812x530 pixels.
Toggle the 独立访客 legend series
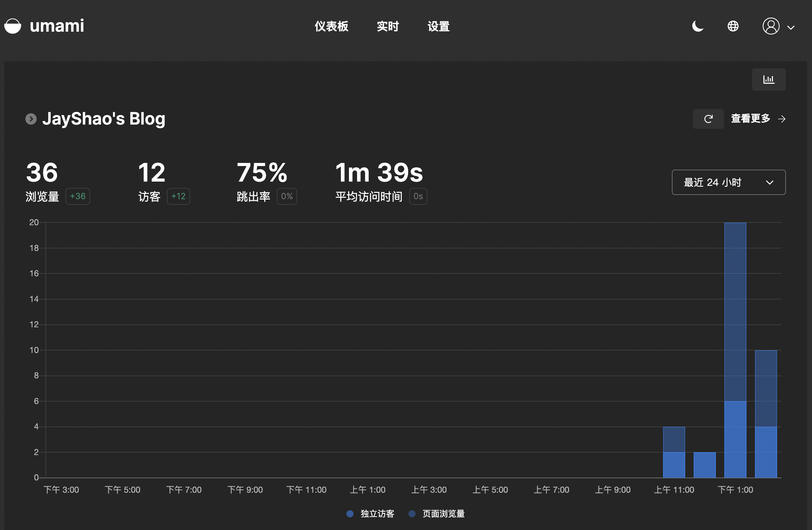377,514
